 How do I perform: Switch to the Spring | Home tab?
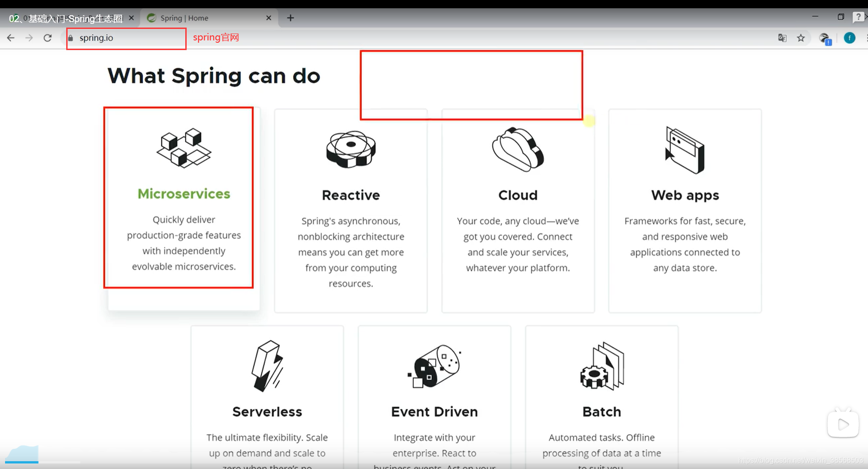(209, 18)
